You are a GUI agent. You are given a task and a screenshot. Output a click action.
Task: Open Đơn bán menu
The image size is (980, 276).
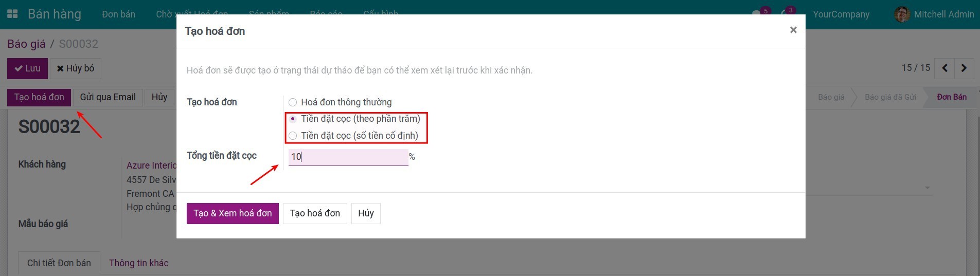pyautogui.click(x=118, y=14)
